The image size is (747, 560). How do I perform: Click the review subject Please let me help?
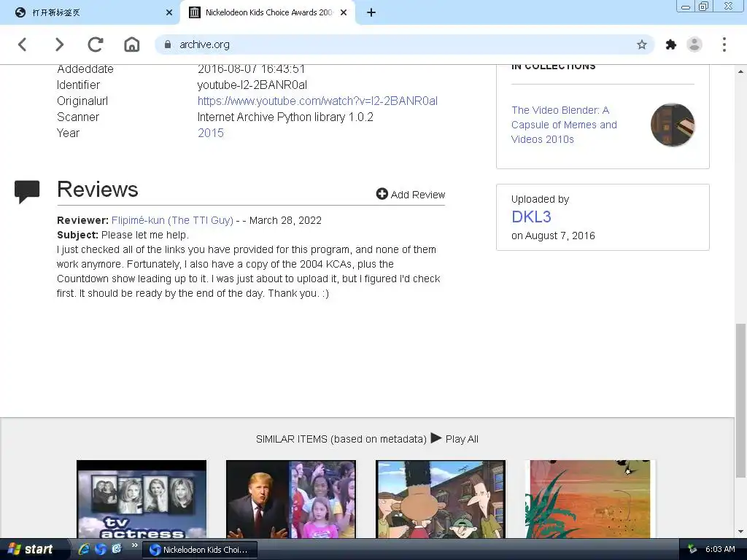tap(145, 235)
